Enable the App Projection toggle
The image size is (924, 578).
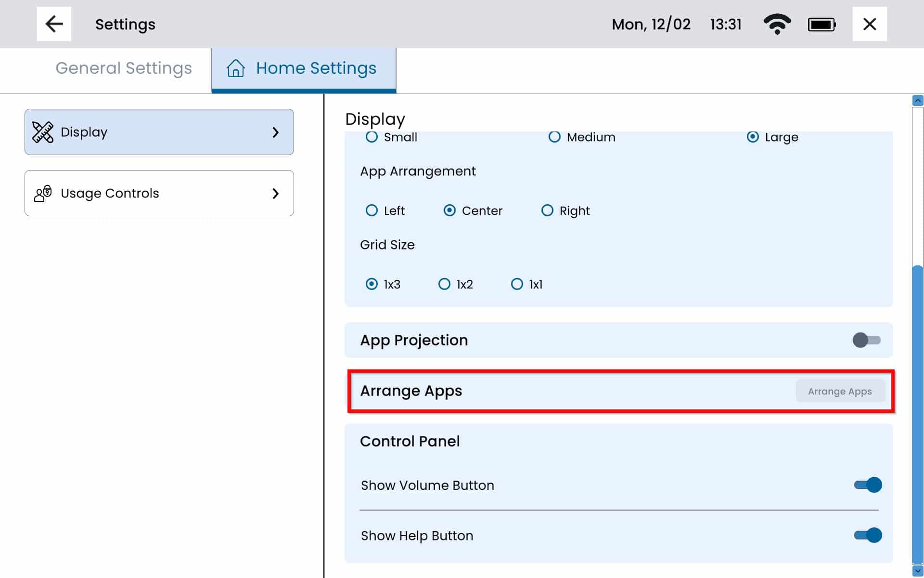coord(866,340)
